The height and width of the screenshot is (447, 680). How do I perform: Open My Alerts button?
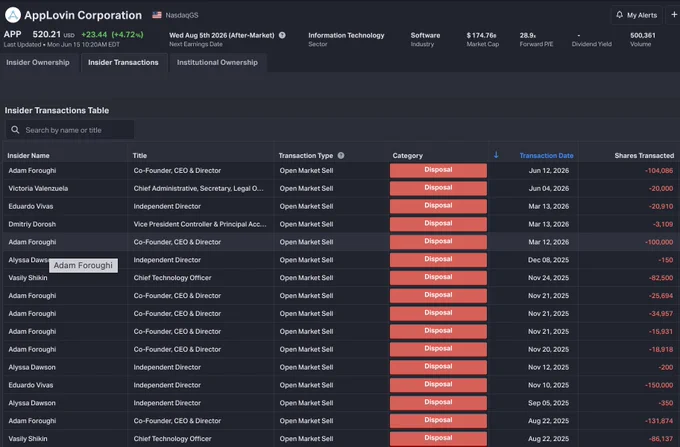click(x=636, y=15)
